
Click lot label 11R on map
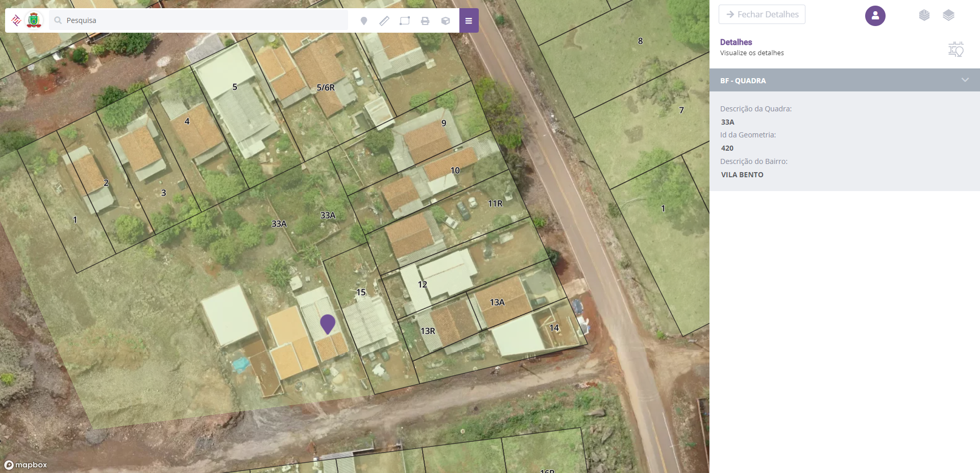[495, 203]
